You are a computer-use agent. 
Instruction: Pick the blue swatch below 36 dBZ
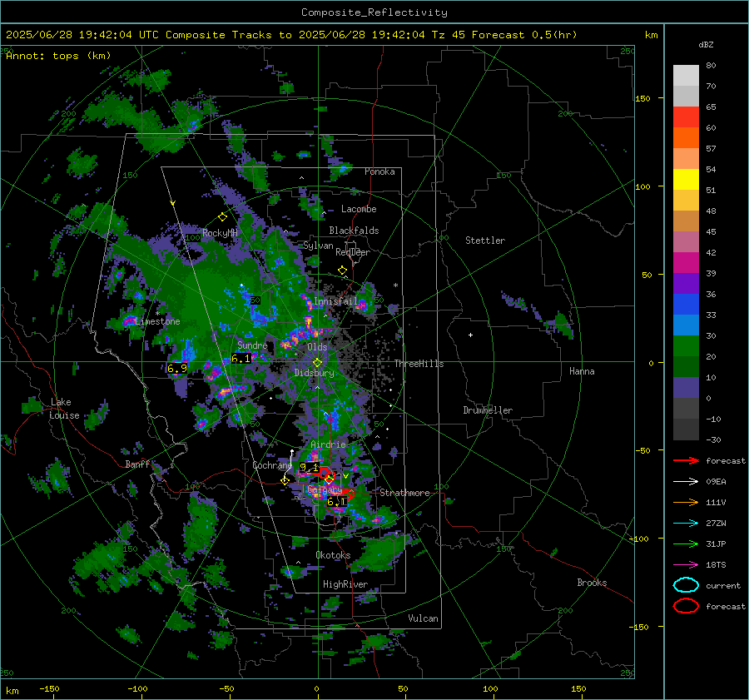coord(686,305)
